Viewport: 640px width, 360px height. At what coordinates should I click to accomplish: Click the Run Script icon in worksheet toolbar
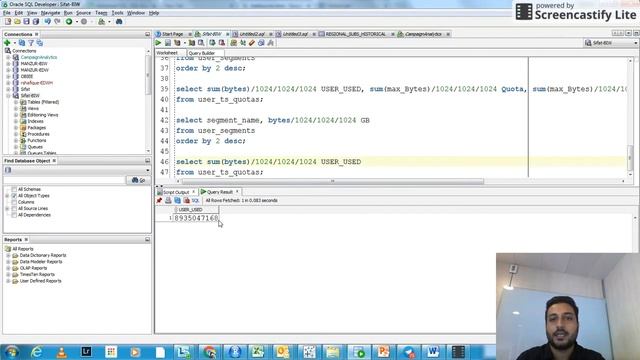[x=168, y=43]
